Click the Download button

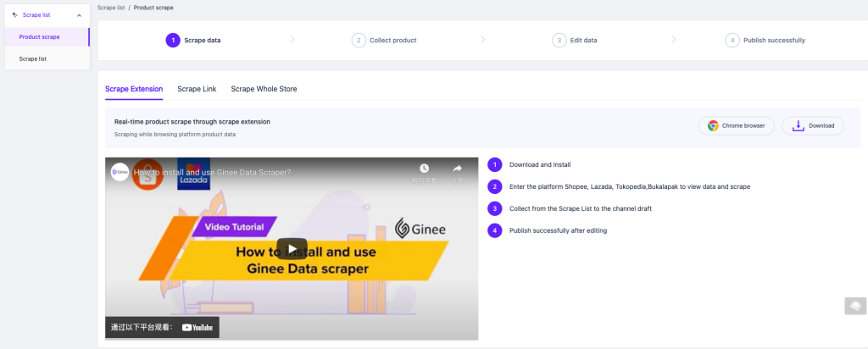pos(813,125)
